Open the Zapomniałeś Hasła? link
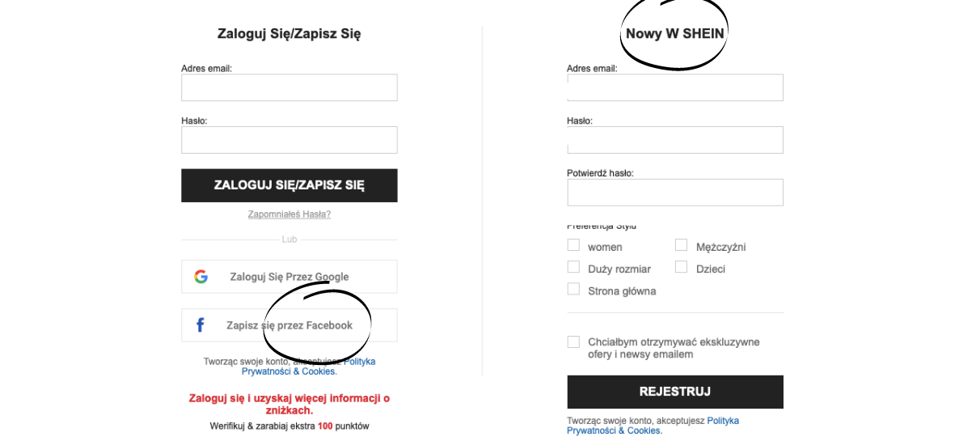This screenshot has width=980, height=441. 289,214
